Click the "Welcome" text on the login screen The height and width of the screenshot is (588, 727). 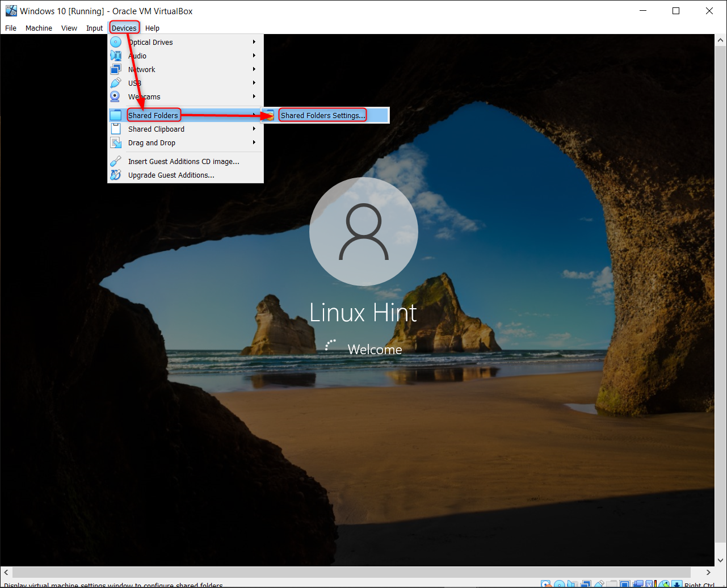375,349
